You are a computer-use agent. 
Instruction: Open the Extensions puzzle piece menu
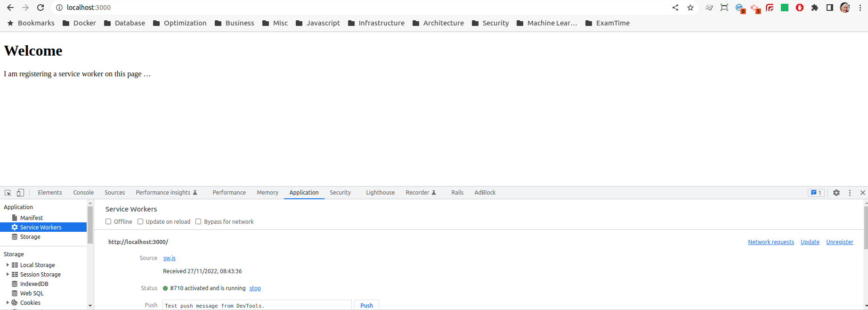(815, 8)
